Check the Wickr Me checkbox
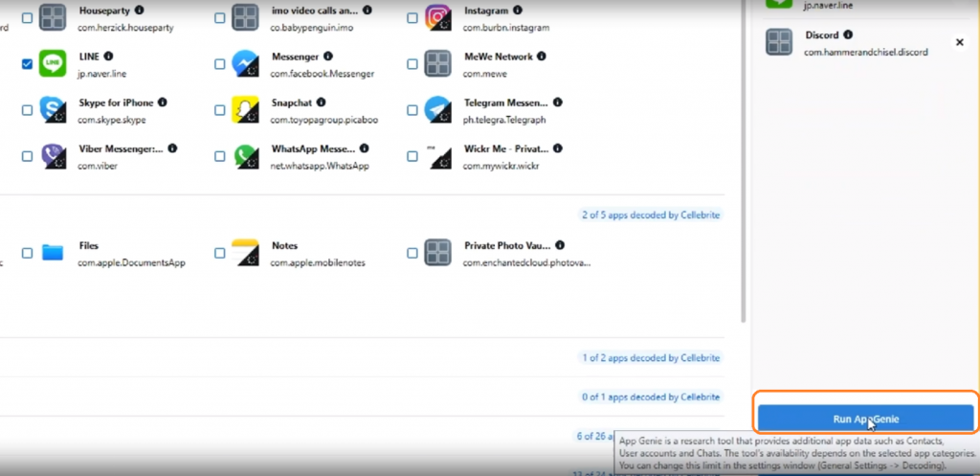The image size is (980, 476). tap(412, 156)
